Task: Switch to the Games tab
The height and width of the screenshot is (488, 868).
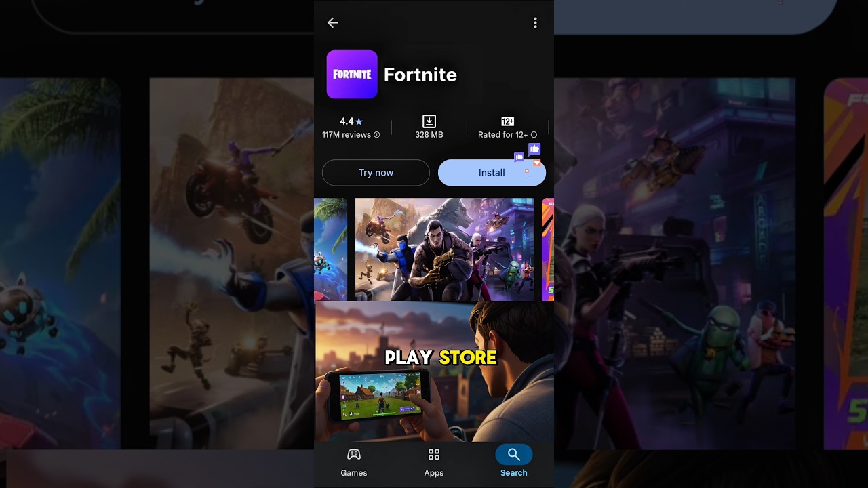Action: click(x=354, y=462)
